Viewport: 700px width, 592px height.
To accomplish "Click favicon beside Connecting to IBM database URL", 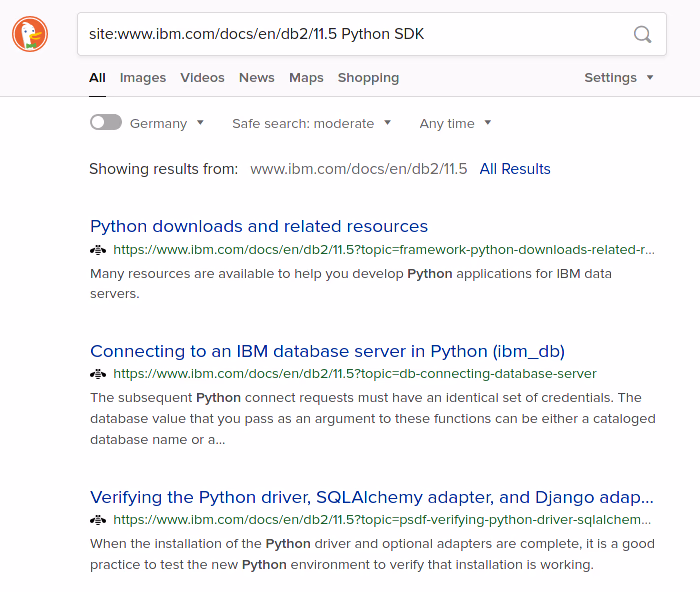I will click(x=98, y=374).
